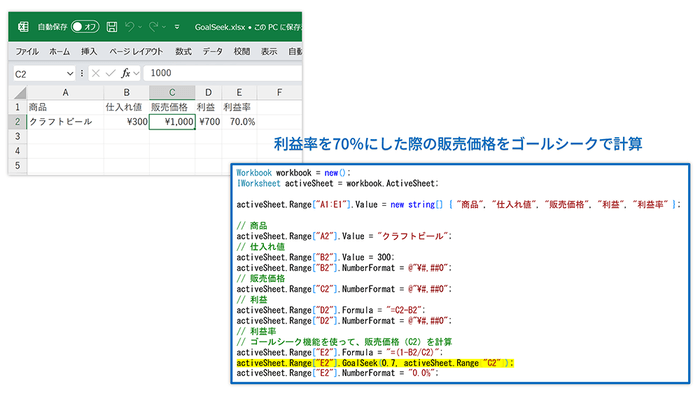The width and height of the screenshot is (700, 394).
Task: Click the blue heading about 利益率を70%
Action: tap(458, 144)
